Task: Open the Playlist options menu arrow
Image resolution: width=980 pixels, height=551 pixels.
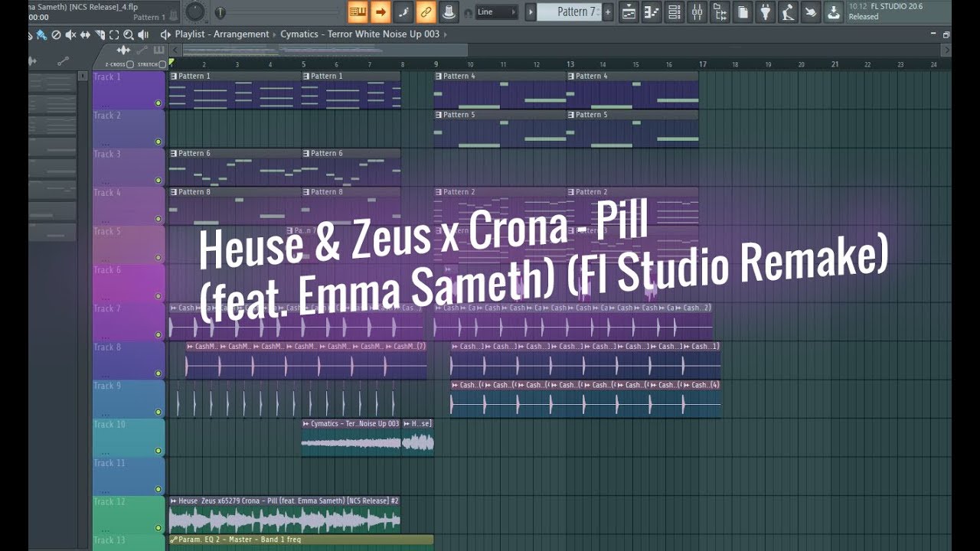Action: (165, 34)
